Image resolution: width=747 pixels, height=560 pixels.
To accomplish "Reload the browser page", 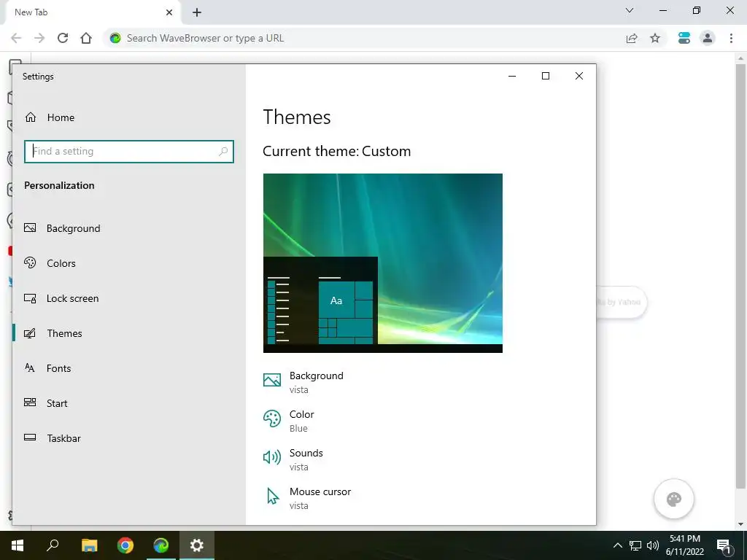I will [x=63, y=38].
